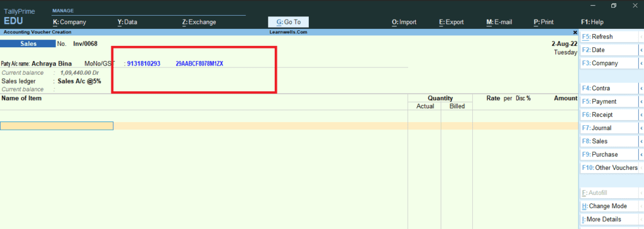Select the invoice number Inv/0068
The image size is (644, 229).
tap(86, 43)
